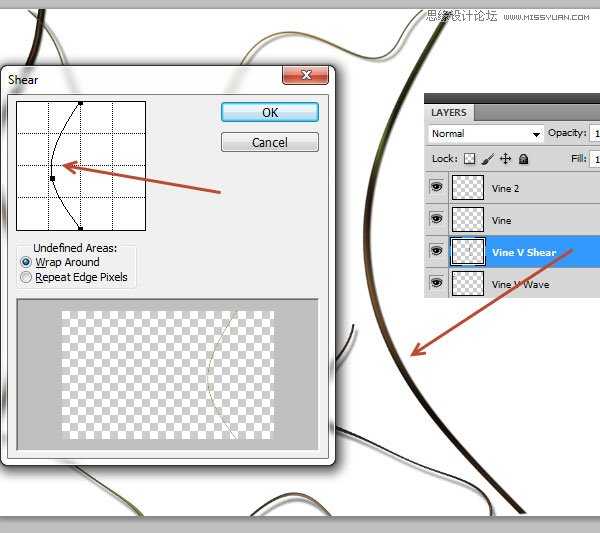Toggle lock all padlock icon
Viewport: 600px width, 533px height.
coord(523,159)
